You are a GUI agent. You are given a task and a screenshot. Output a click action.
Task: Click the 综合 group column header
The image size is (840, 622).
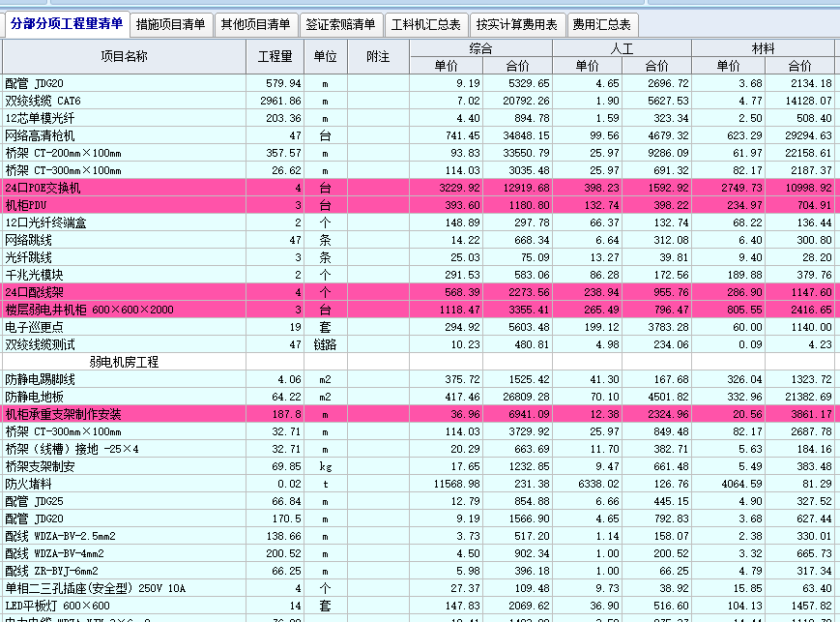coord(480,48)
